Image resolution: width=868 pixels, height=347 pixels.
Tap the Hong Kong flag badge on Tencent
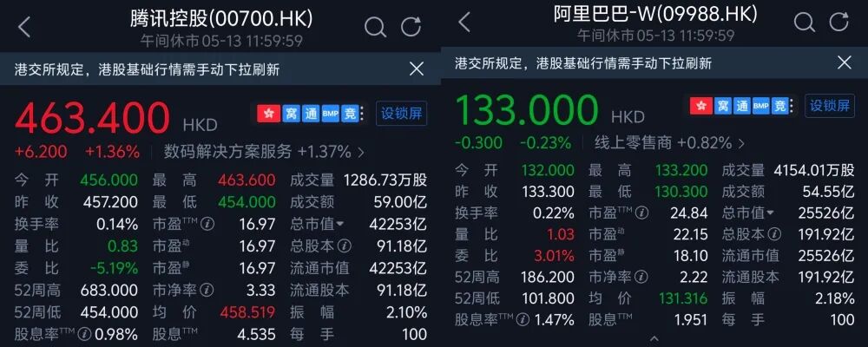coord(269,113)
